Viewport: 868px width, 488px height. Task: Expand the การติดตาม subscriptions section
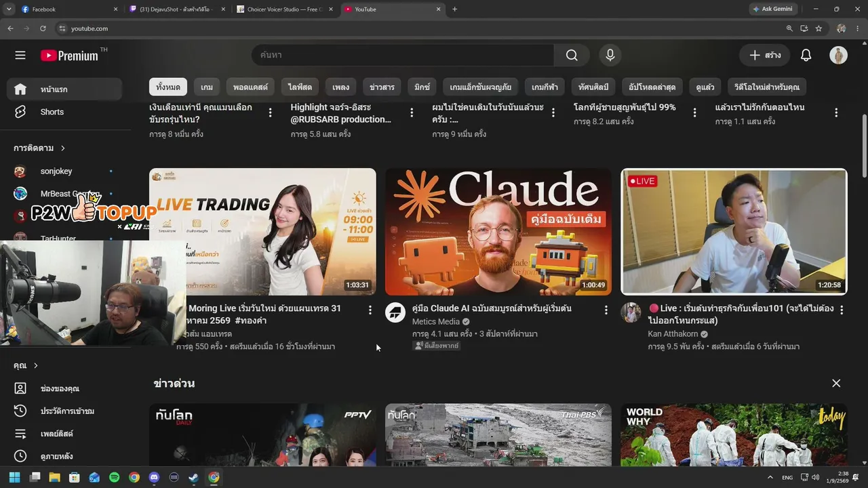point(39,148)
